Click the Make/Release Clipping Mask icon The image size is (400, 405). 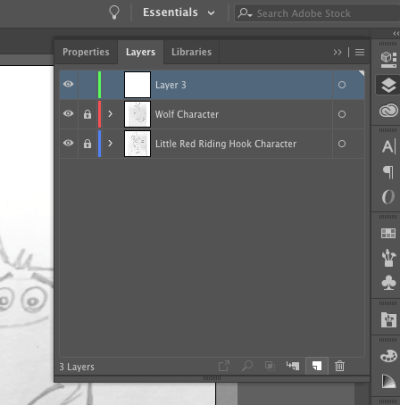click(270, 366)
